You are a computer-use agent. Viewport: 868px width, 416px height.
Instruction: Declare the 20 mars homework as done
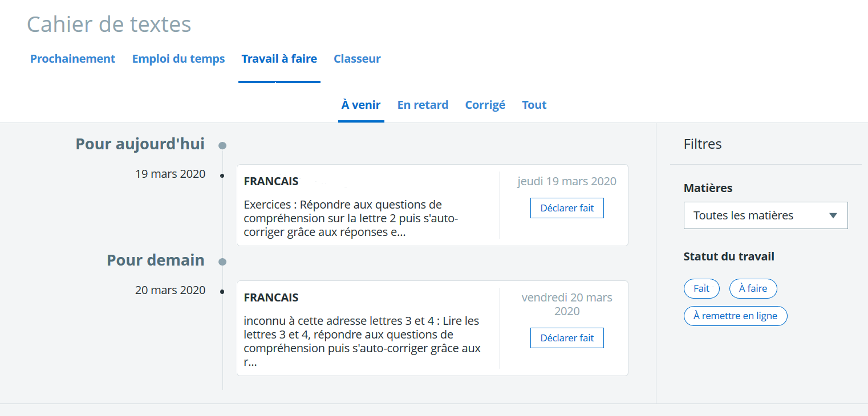pos(567,338)
